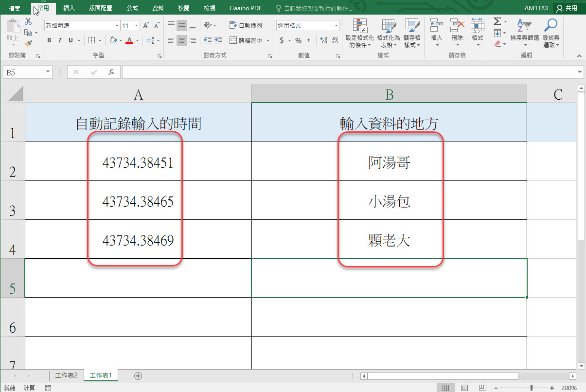
Task: Open the AutoSum sigma function
Action: coord(497,21)
